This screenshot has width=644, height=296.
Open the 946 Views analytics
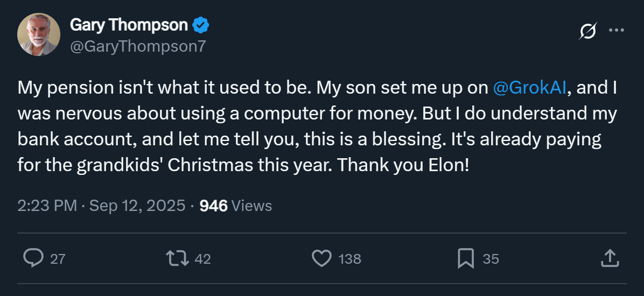(x=235, y=206)
